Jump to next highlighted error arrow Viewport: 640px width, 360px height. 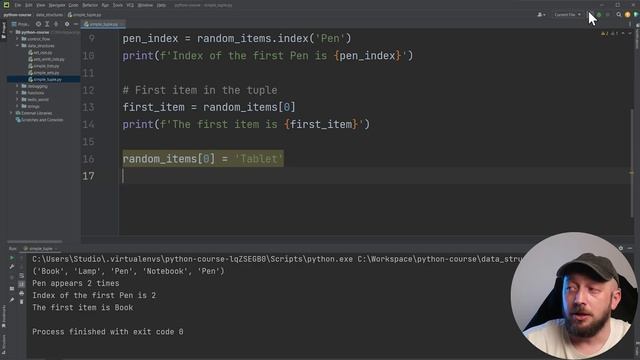coord(630,34)
